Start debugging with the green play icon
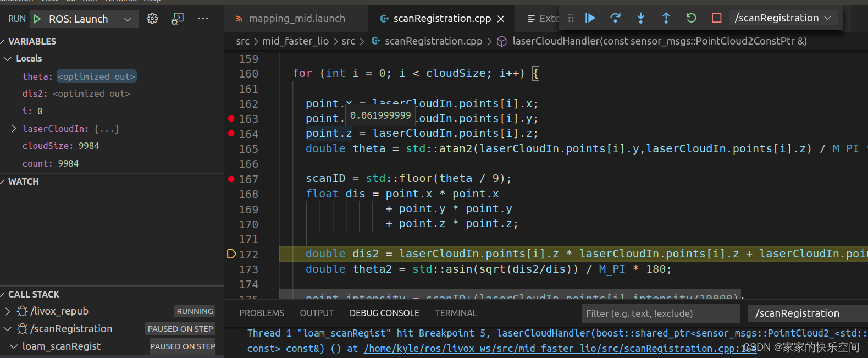This screenshot has width=868, height=358. coord(37,19)
